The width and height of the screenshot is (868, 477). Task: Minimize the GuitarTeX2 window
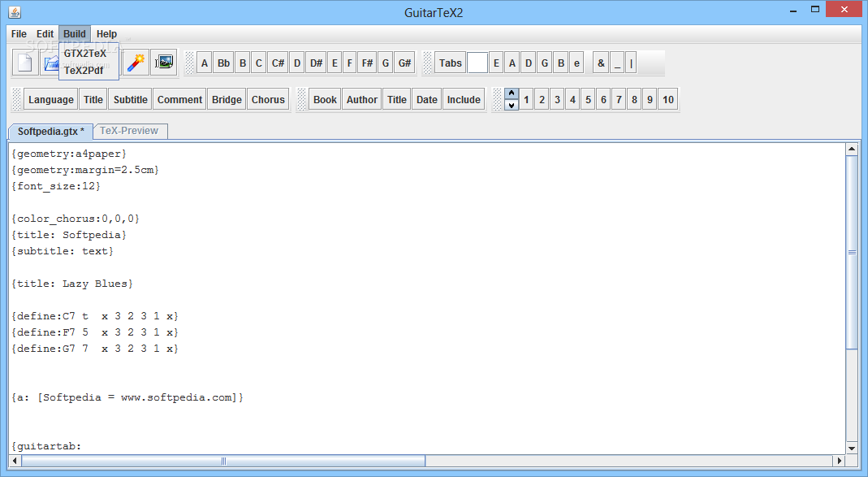click(793, 10)
